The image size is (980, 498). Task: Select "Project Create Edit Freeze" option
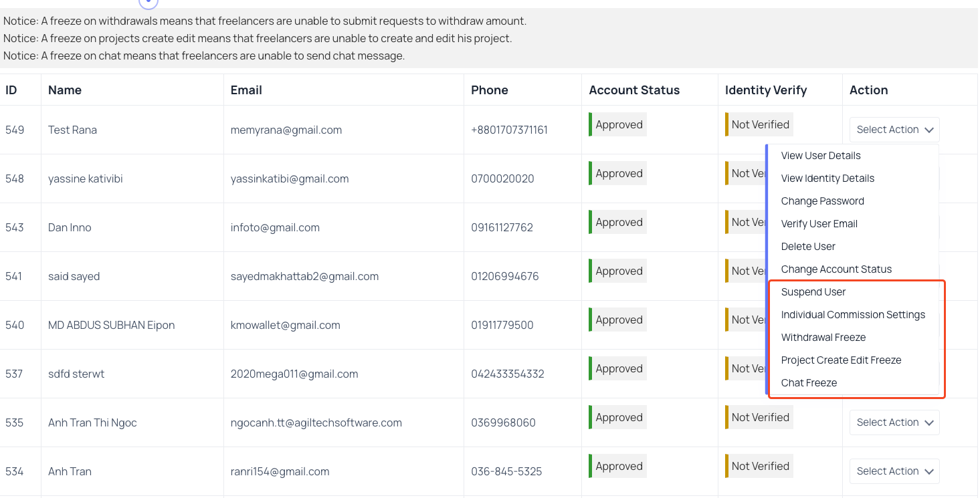point(841,360)
